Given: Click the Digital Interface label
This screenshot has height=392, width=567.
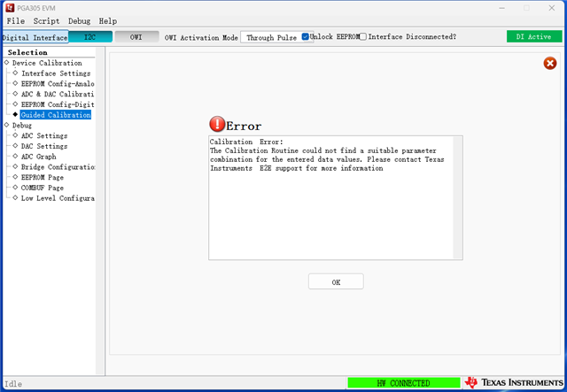Looking at the screenshot, I should 35,37.
